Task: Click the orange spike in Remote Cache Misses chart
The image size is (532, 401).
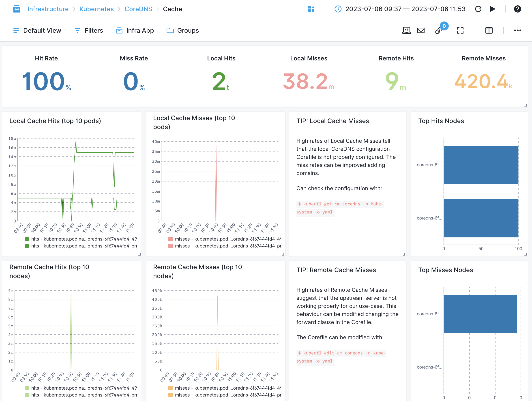Action: 217,333
